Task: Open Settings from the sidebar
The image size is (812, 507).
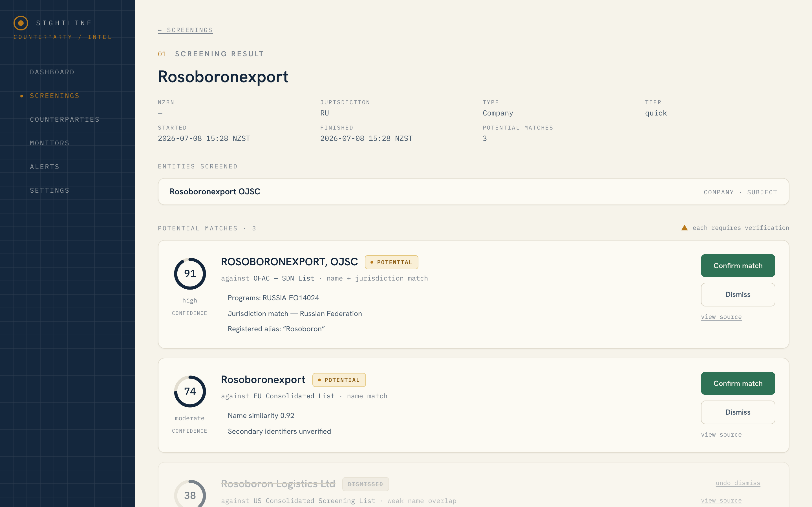Action: [x=50, y=190]
